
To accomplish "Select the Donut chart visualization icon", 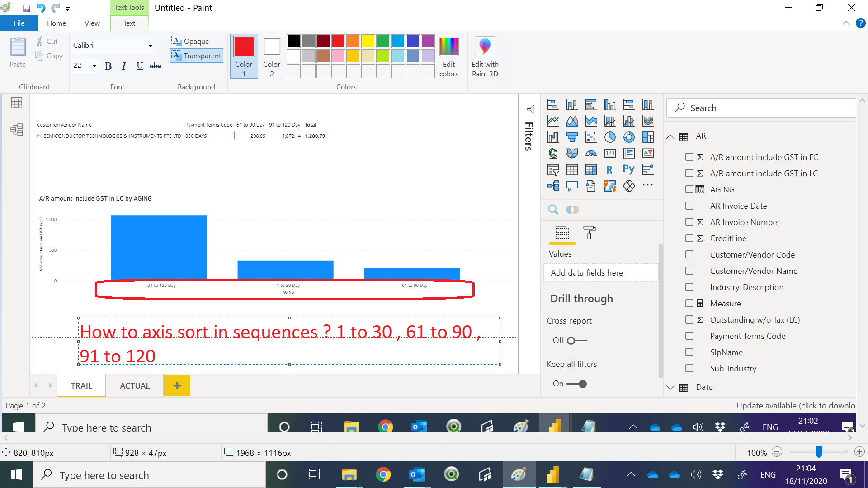I will (629, 137).
